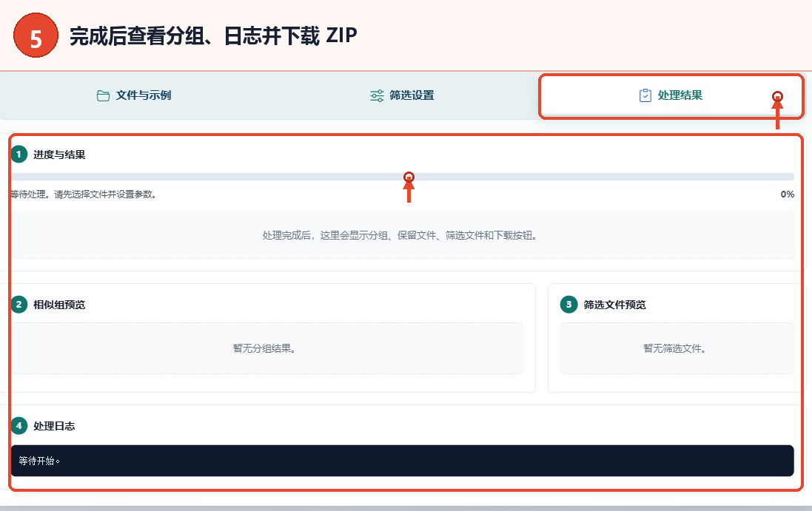Click the 进度与结果 section heading
The width and height of the screenshot is (812, 511).
pos(59,155)
